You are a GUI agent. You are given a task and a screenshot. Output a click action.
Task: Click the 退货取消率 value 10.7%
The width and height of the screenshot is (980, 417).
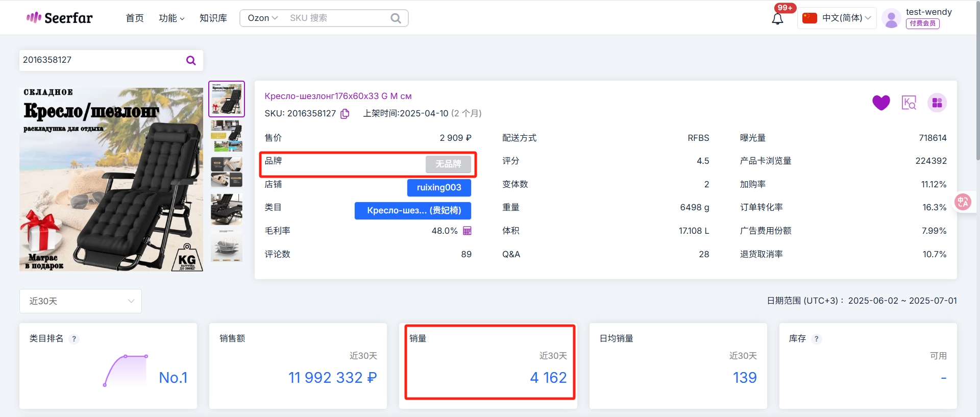coord(934,254)
